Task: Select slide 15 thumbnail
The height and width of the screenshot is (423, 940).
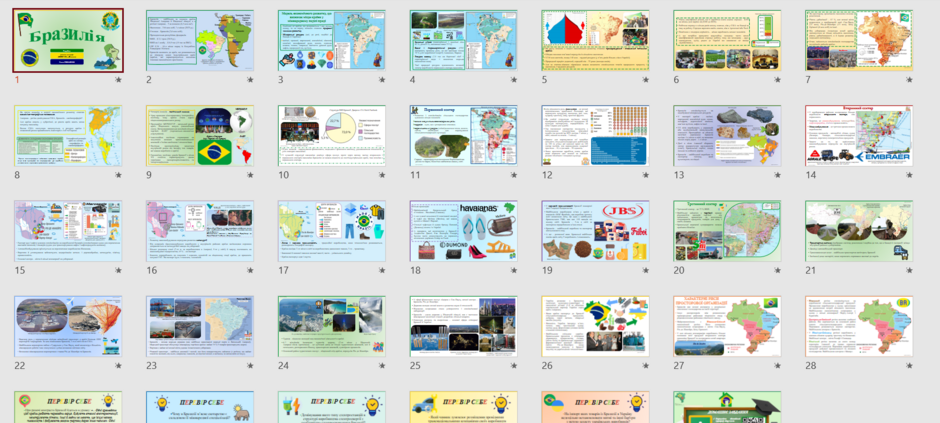Action: [68, 231]
